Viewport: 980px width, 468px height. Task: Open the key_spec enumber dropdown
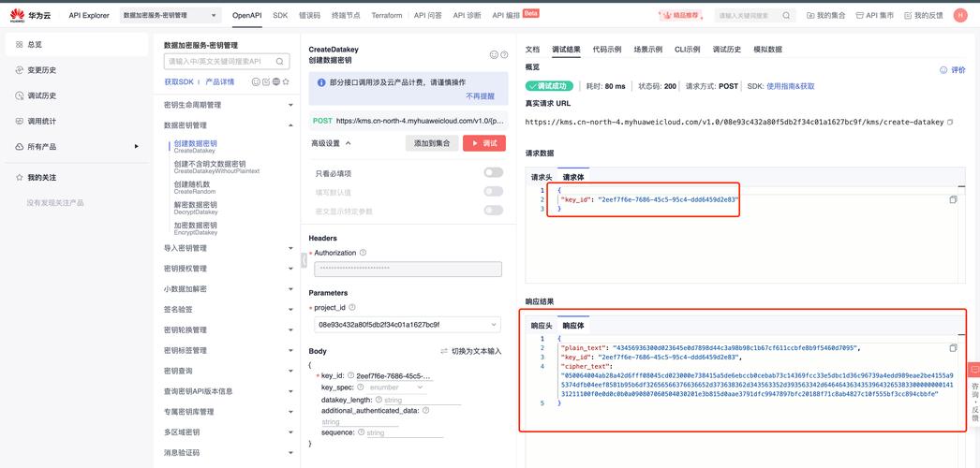[397, 388]
